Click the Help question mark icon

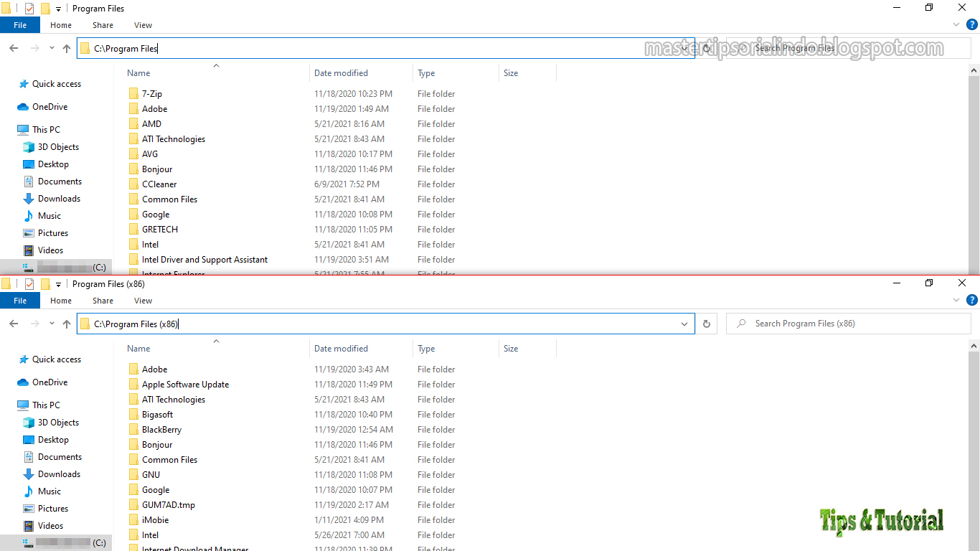tap(972, 24)
